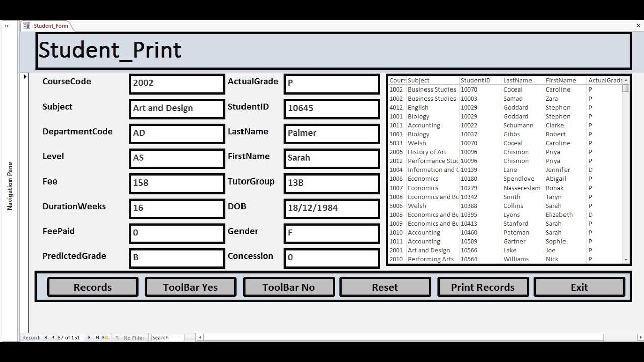Close the Student_Form document with the X
This screenshot has height=362, width=644.
(638, 26)
